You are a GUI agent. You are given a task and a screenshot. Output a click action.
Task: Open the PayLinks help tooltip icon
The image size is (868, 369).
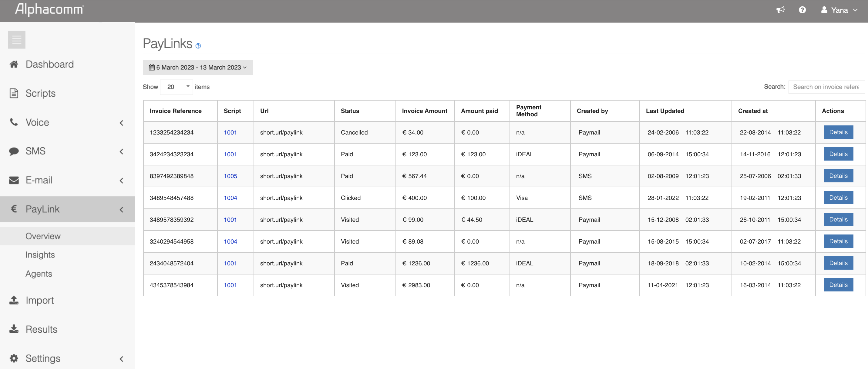click(x=198, y=46)
